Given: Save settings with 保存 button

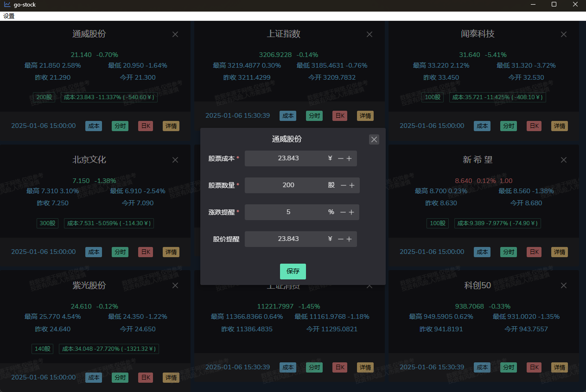Looking at the screenshot, I should (293, 272).
